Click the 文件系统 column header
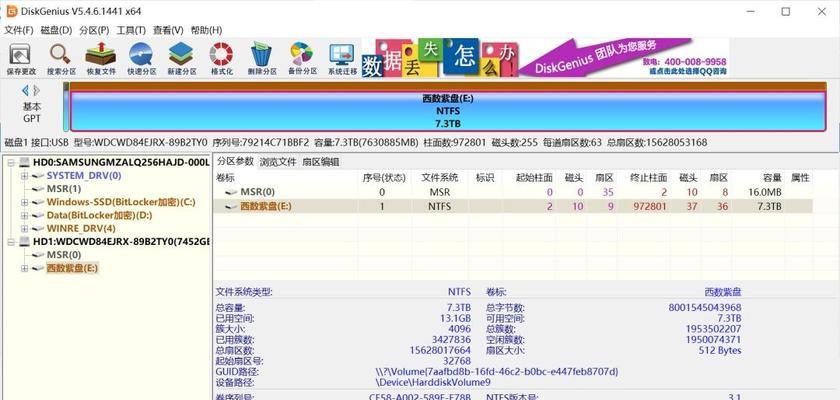Image resolution: width=840 pixels, height=400 pixels. point(439,178)
